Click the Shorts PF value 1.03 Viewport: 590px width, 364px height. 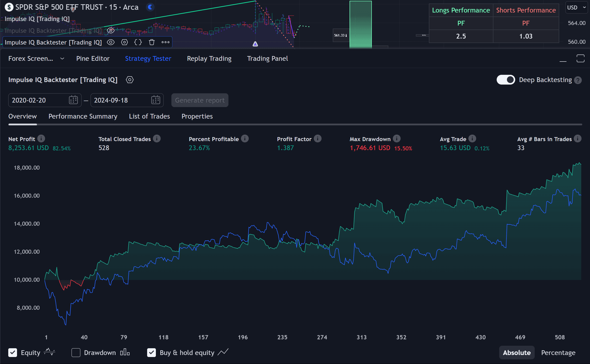pos(526,36)
